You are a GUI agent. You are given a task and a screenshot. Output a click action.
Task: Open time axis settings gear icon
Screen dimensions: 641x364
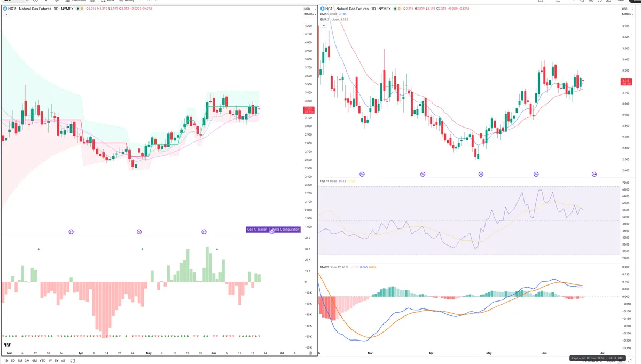[310, 353]
